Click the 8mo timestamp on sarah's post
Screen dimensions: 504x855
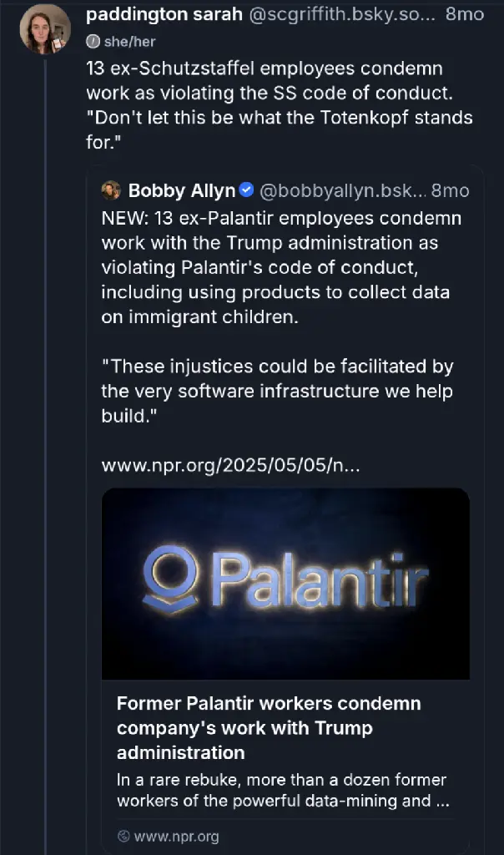[465, 14]
